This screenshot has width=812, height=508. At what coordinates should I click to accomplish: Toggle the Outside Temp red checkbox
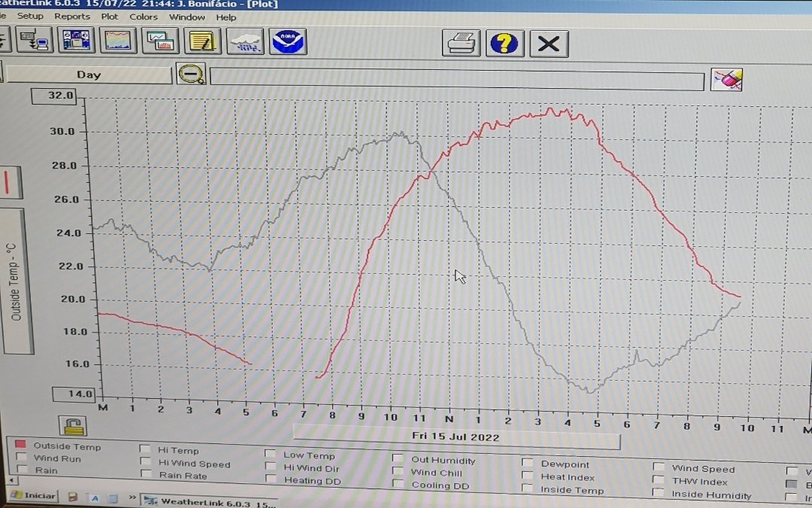coord(20,444)
